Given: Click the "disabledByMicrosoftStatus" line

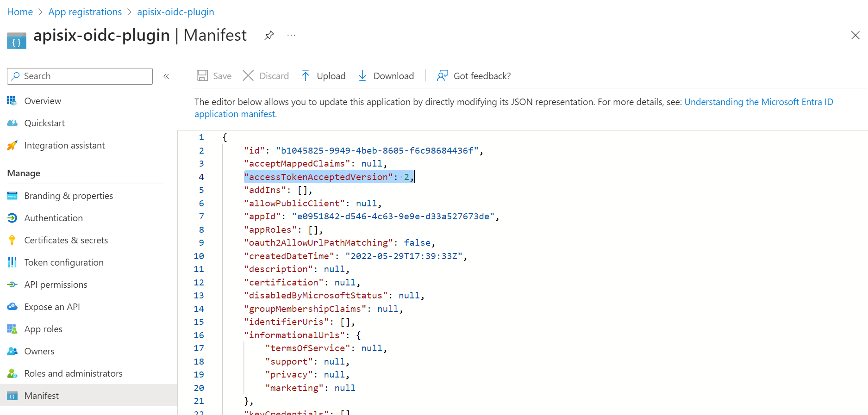Looking at the screenshot, I should pyautogui.click(x=334, y=295).
